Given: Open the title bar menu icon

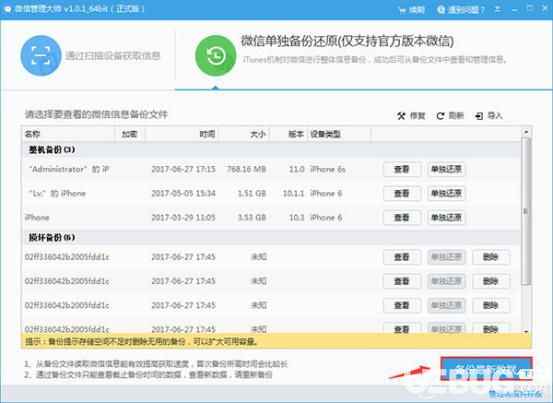Looking at the screenshot, I should click(x=497, y=9).
